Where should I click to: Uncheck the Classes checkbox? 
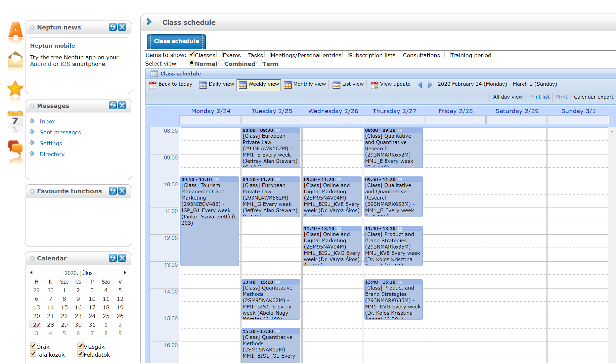pos(192,54)
